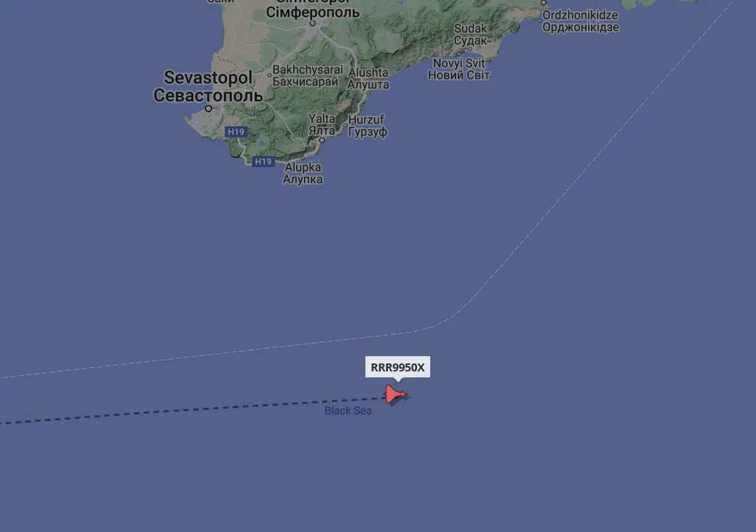Select the RRR9950X flight callsign label

(x=398, y=367)
